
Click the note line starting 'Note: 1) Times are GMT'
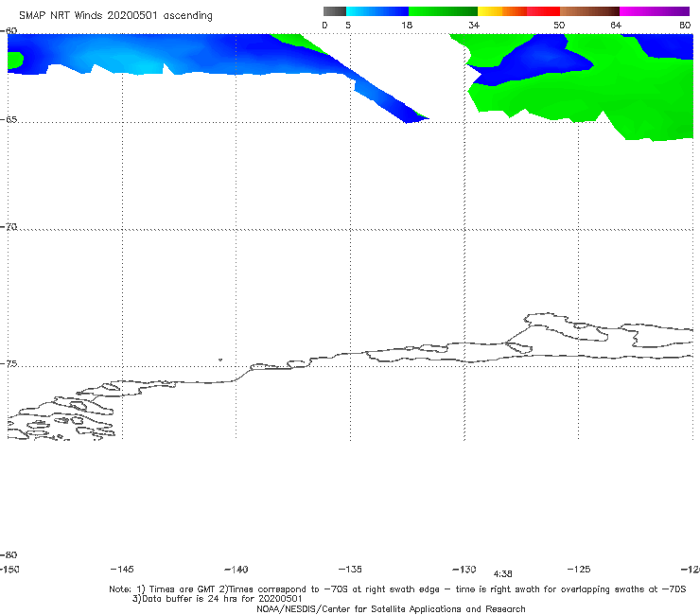(x=397, y=589)
